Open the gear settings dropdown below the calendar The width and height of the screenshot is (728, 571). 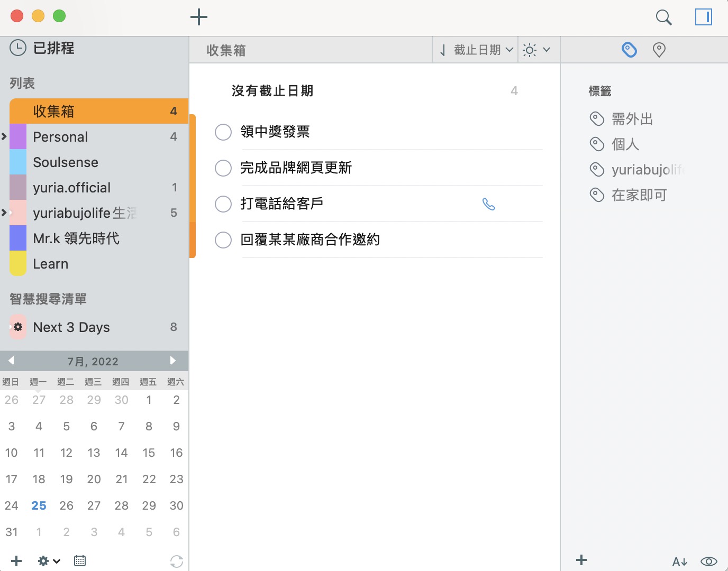coord(49,561)
